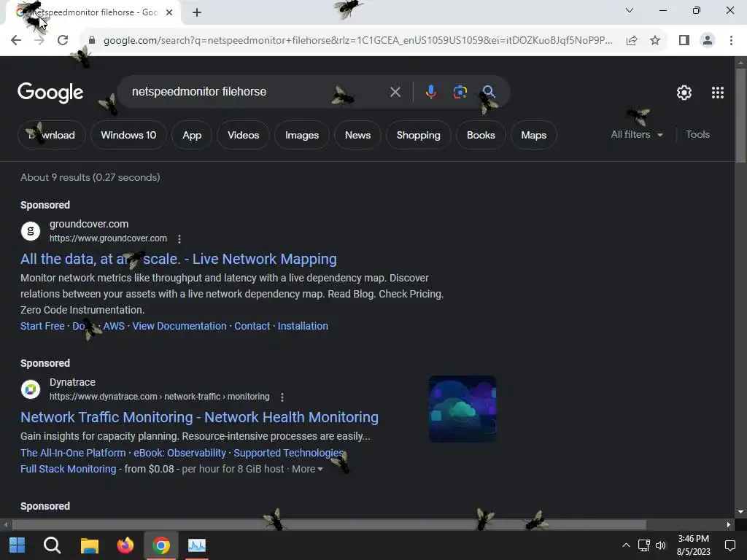Open the notification center icon
The height and width of the screenshot is (560, 747).
pos(729,545)
